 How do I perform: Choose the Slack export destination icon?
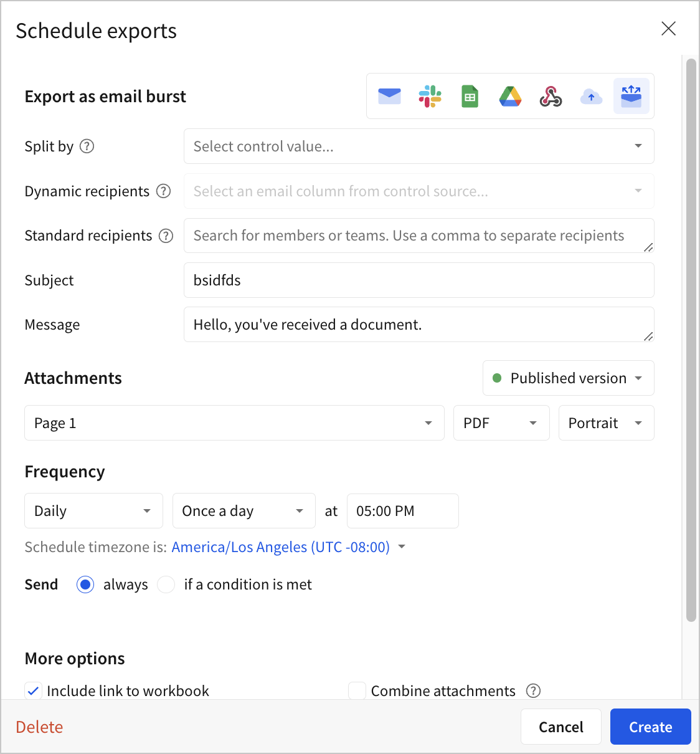point(430,97)
